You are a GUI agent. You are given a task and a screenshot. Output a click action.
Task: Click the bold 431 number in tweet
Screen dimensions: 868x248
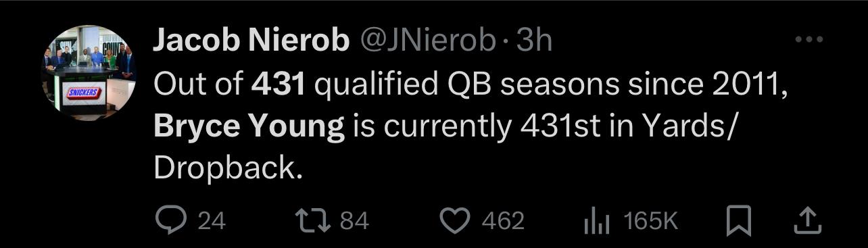[x=279, y=86]
